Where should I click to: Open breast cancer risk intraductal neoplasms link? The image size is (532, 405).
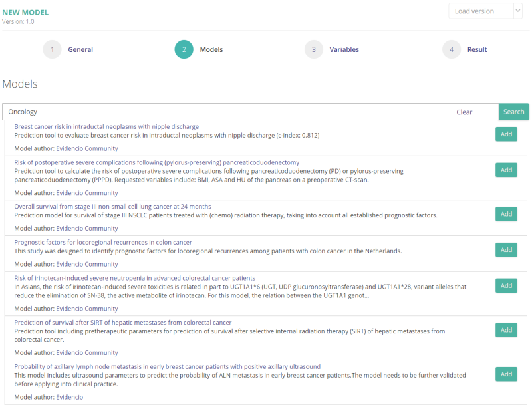pos(106,126)
